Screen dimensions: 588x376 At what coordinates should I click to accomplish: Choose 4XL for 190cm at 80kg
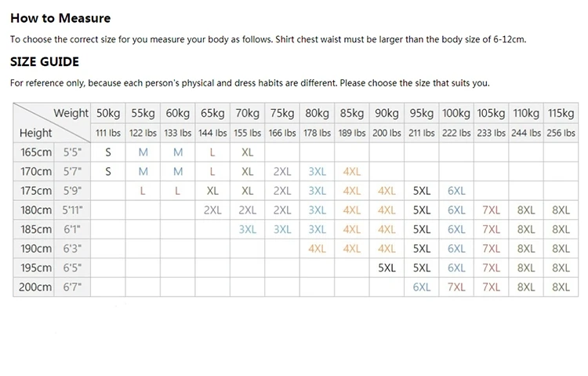318,249
